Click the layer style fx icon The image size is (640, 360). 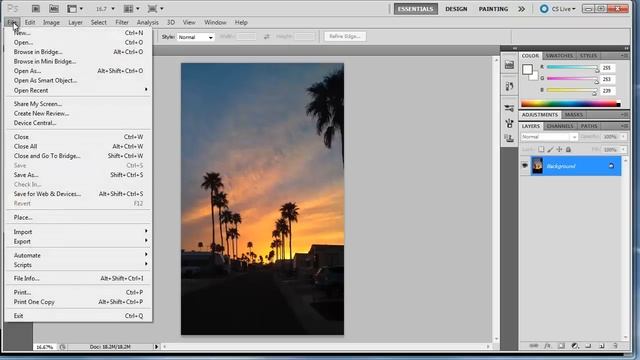pyautogui.click(x=547, y=346)
